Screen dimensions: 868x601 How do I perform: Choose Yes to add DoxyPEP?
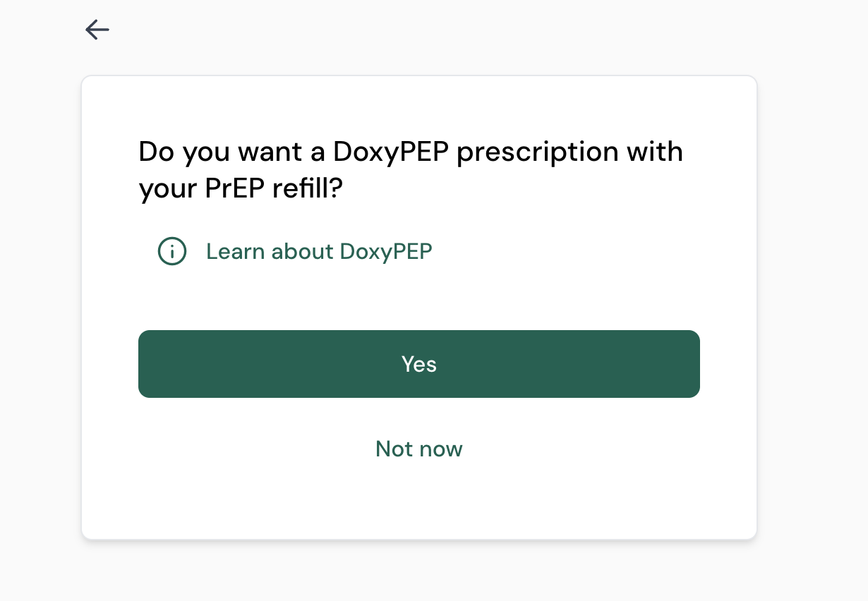point(419,364)
